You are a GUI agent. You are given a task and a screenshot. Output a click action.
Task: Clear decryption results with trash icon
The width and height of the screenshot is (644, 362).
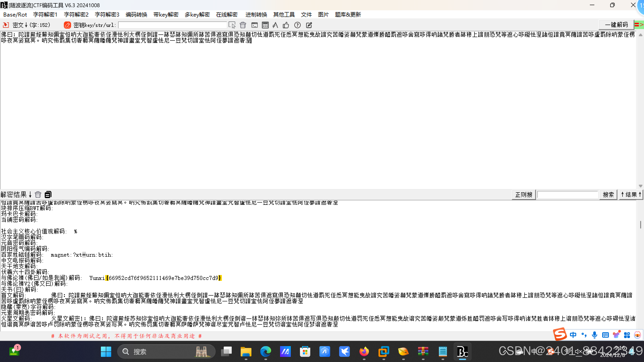[38, 195]
